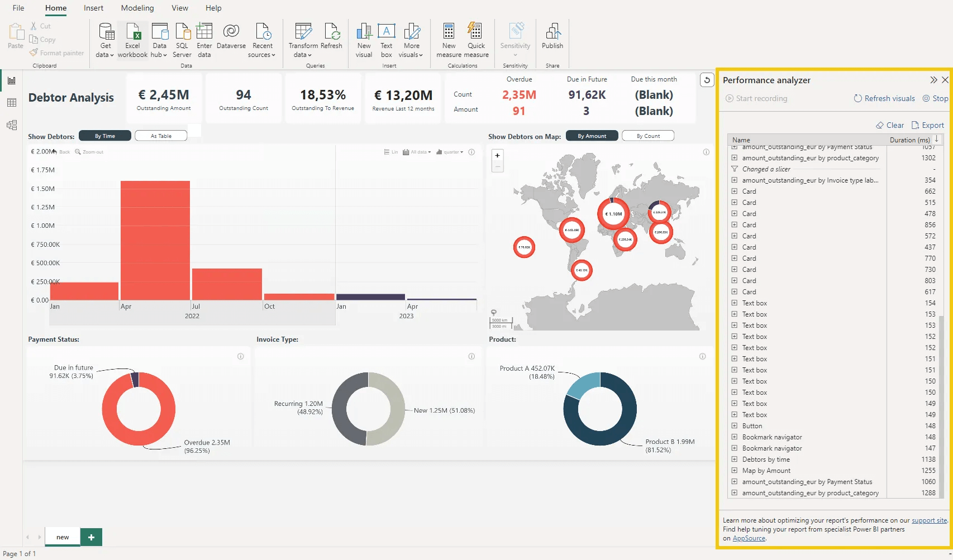Publish the report to Power BI service
Screen dimensions: 953x560
[552, 39]
